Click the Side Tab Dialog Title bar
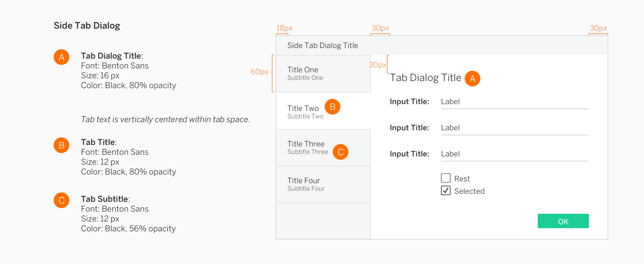 coord(441,45)
